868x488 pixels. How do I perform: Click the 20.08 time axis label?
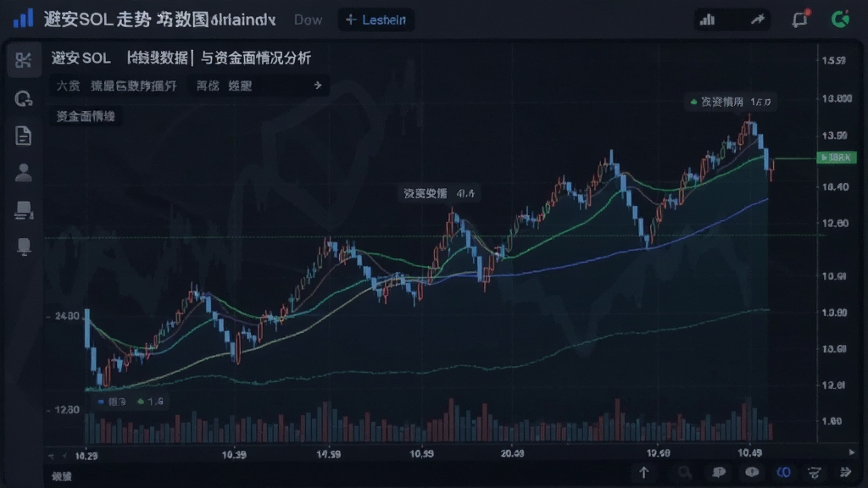pyautogui.click(x=512, y=454)
